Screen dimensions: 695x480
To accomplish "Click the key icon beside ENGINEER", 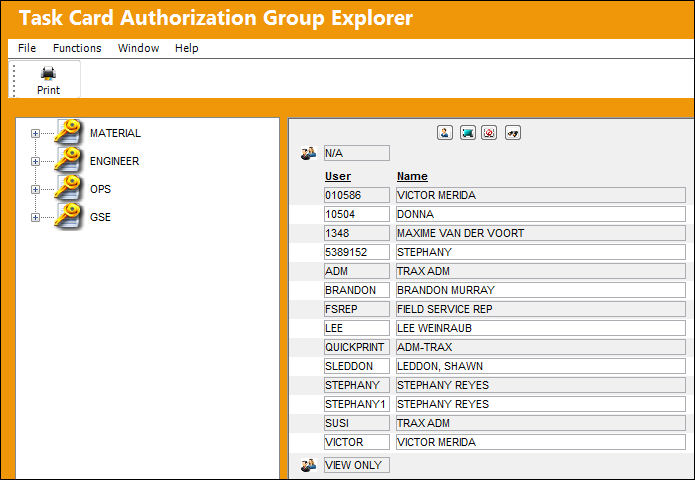I will coord(68,160).
